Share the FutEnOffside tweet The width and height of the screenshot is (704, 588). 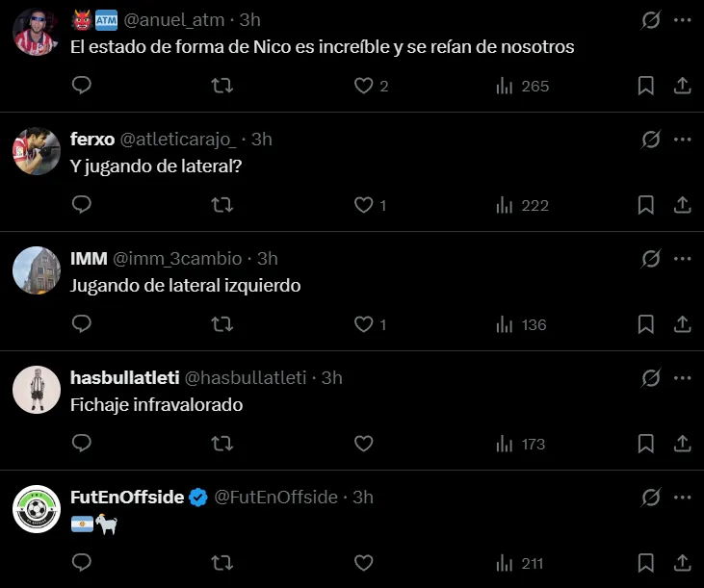[682, 563]
